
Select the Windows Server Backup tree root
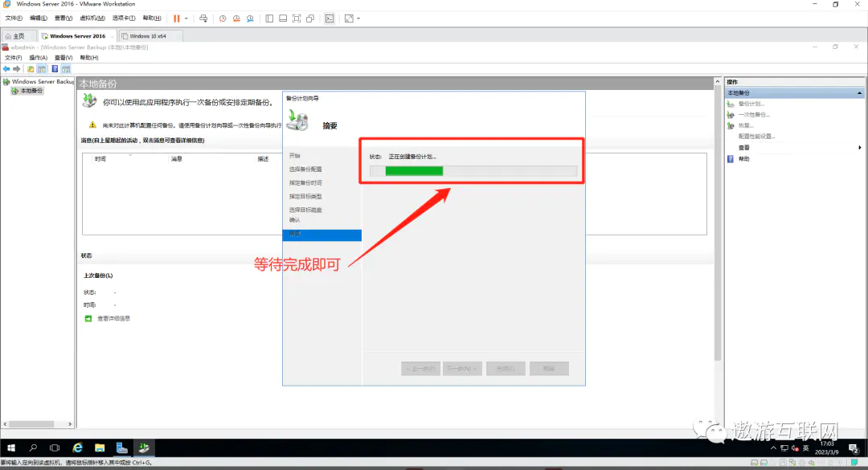pyautogui.click(x=43, y=81)
